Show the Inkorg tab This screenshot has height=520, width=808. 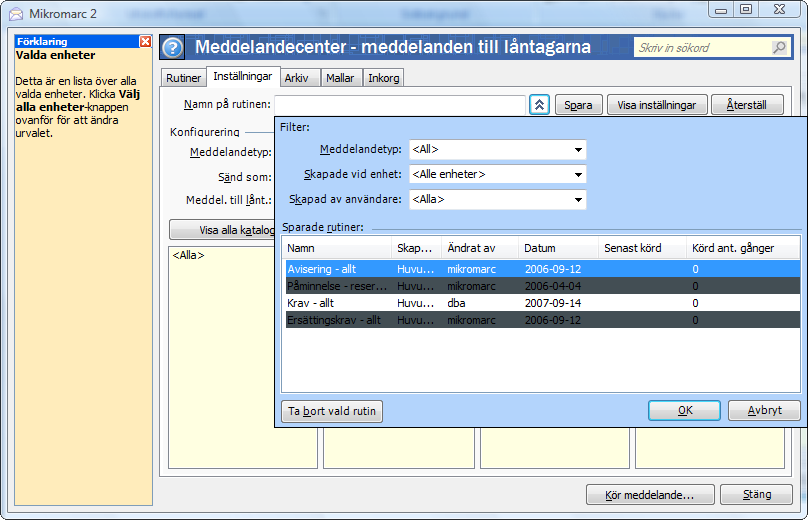[383, 78]
